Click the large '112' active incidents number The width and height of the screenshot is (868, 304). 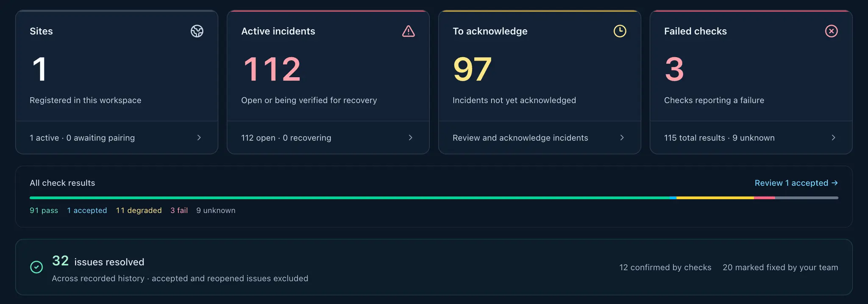click(x=272, y=69)
